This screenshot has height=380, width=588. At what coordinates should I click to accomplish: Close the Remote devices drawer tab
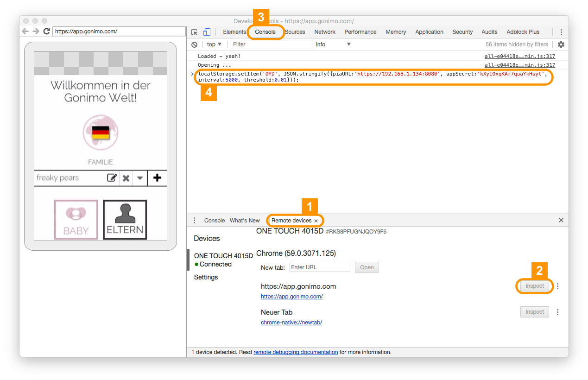[x=316, y=221]
